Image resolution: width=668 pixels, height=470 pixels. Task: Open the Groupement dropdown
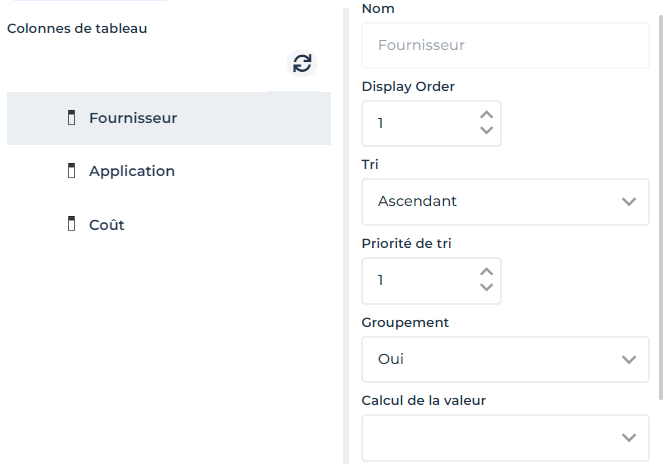505,359
